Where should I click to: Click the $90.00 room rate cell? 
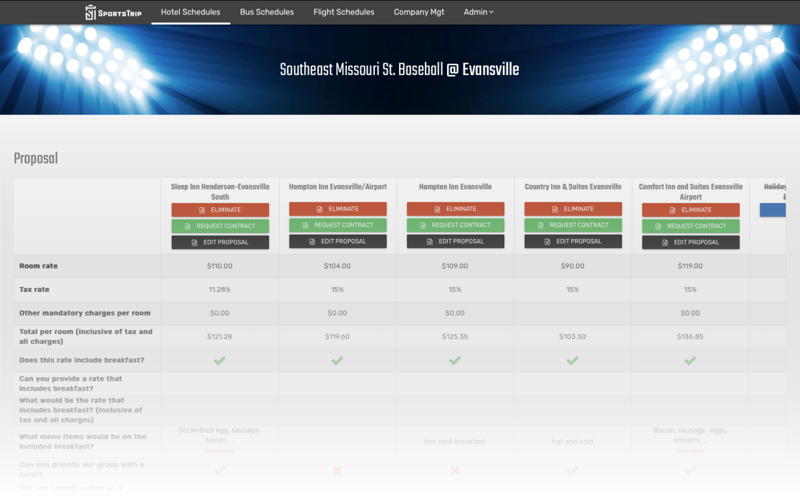pyautogui.click(x=572, y=266)
